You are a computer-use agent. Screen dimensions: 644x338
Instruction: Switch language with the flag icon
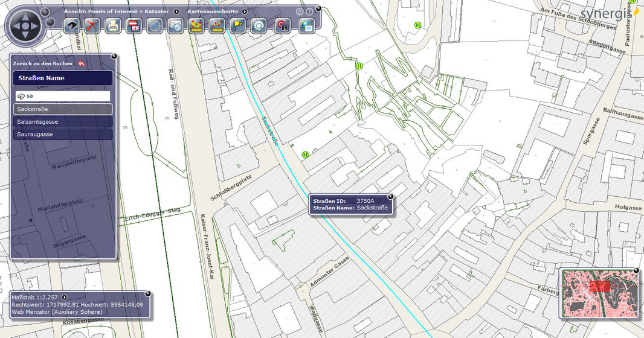134,25
